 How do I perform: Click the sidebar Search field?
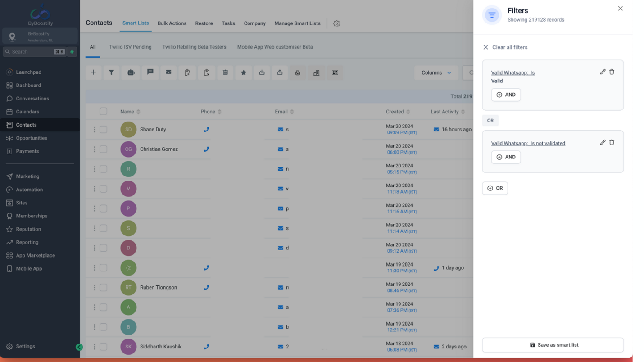pos(34,52)
